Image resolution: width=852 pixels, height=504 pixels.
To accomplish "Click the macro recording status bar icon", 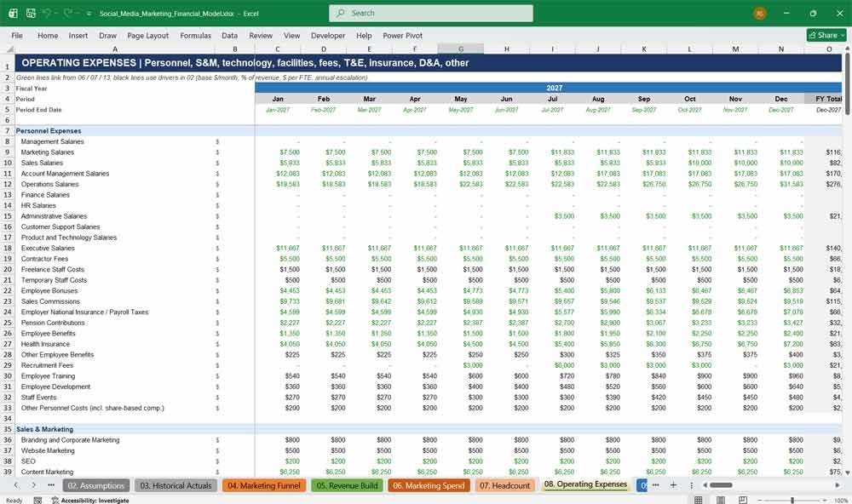I will pyautogui.click(x=37, y=501).
